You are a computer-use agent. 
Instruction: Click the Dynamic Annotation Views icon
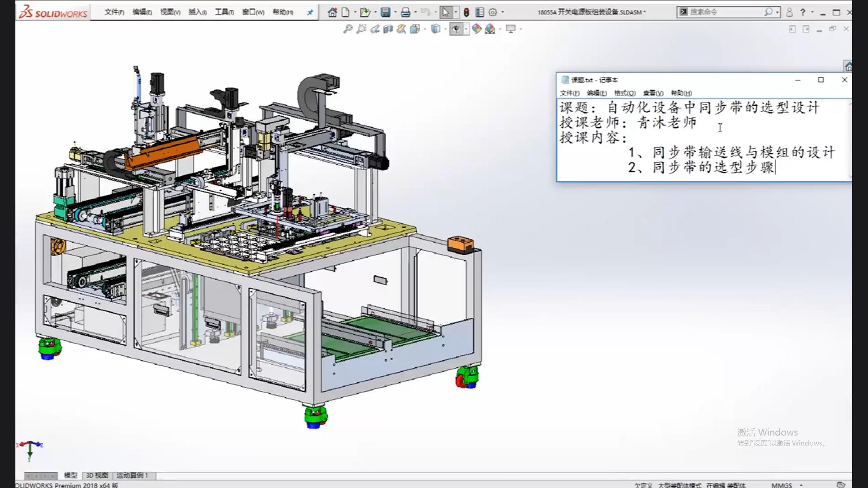401,29
